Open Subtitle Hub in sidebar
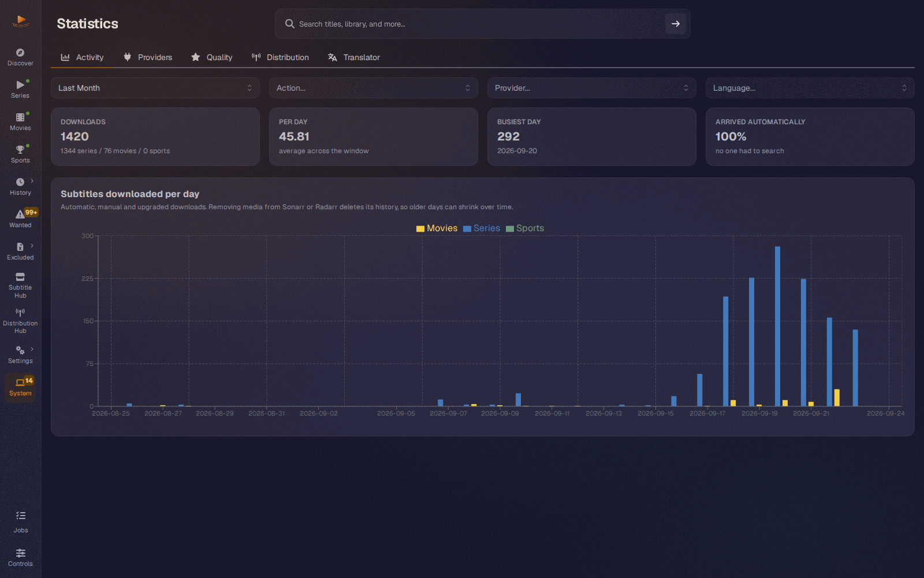 point(20,286)
